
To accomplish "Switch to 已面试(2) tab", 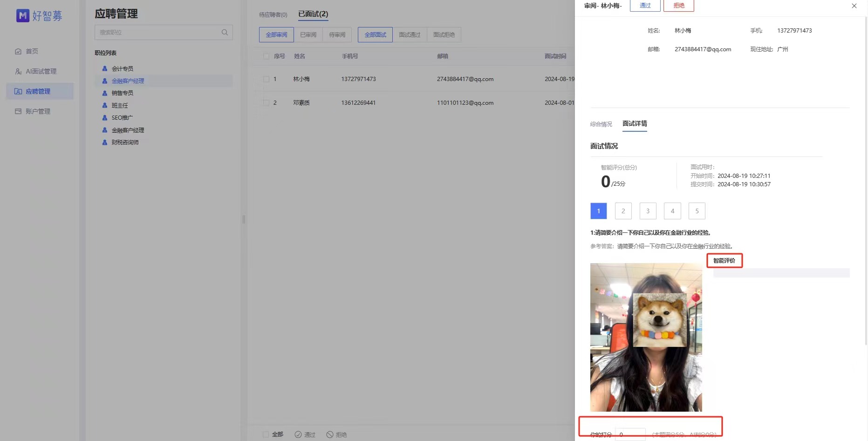I will click(313, 14).
